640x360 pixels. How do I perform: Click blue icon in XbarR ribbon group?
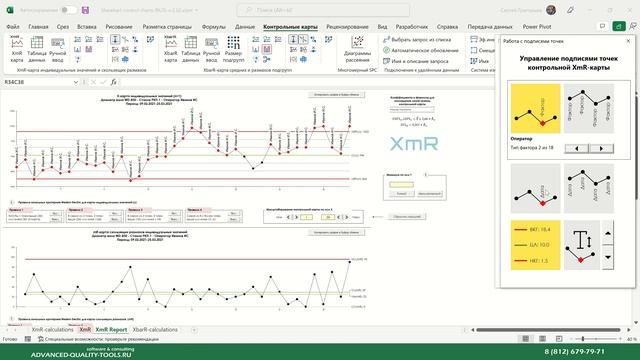pyautogui.click(x=303, y=60)
